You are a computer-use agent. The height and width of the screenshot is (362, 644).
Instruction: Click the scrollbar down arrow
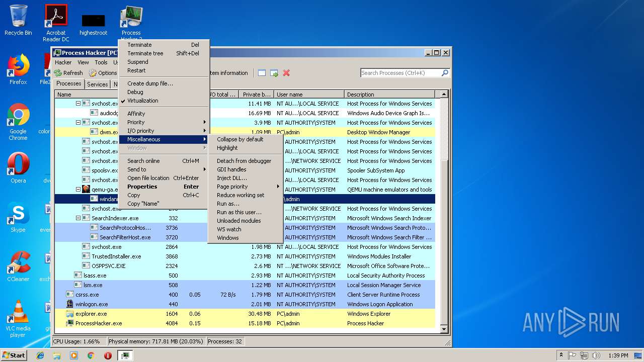click(444, 329)
